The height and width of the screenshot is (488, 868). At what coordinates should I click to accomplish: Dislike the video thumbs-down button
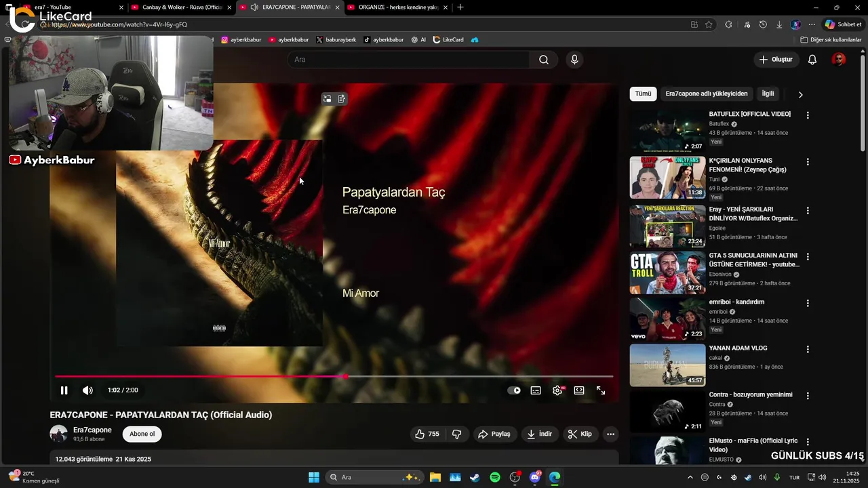pos(457,434)
